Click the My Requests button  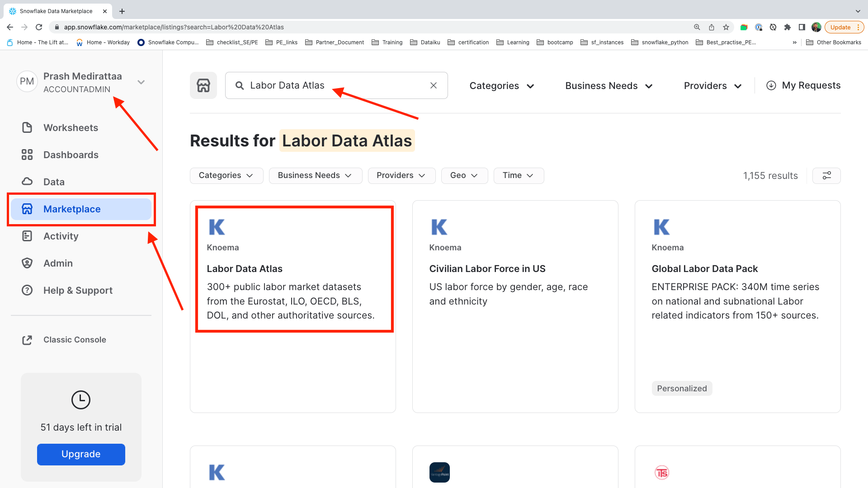coord(803,85)
